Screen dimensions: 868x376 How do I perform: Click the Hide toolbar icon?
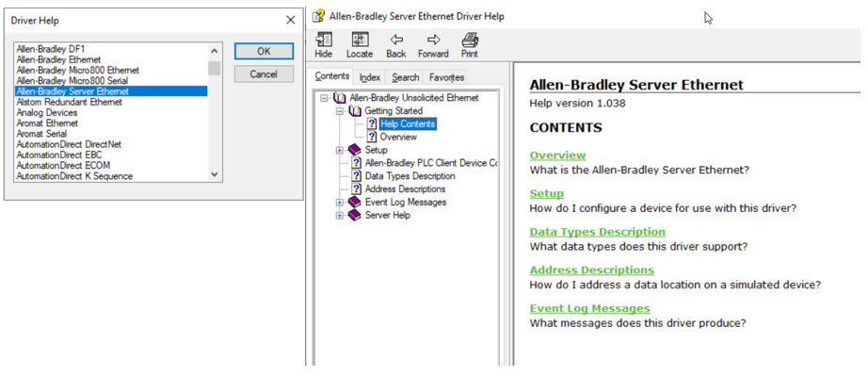[x=323, y=40]
